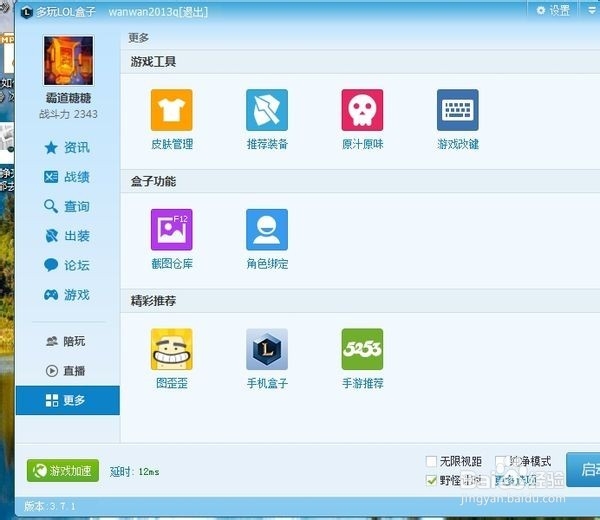600x520 pixels.
Task: Click the 战斗力 2343 text
Action: click(x=68, y=114)
